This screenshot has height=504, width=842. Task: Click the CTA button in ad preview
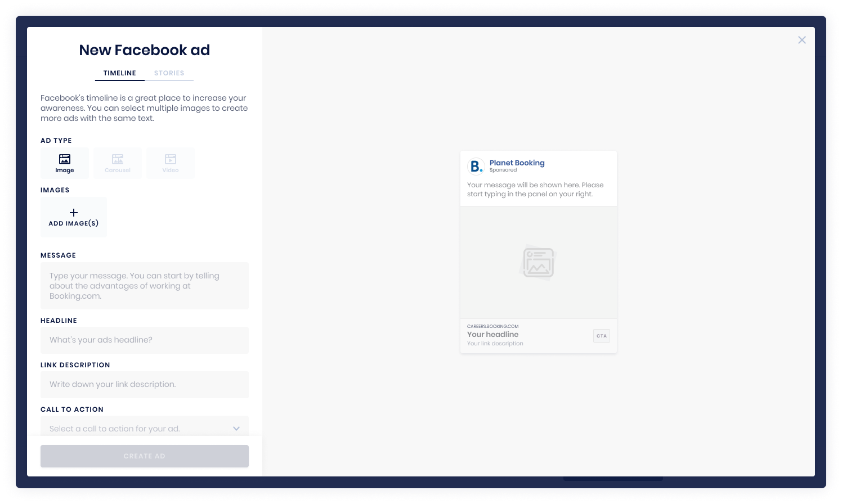[602, 336]
